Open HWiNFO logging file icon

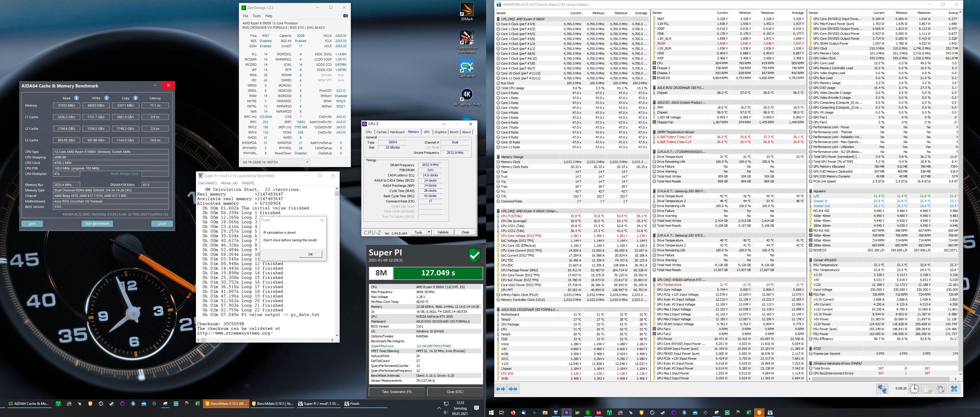[x=928, y=389]
